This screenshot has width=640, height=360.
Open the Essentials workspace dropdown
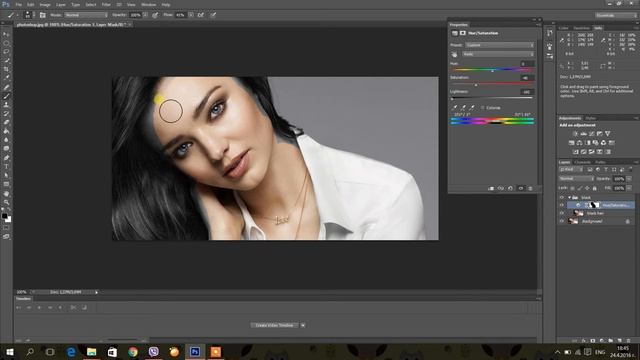point(616,15)
